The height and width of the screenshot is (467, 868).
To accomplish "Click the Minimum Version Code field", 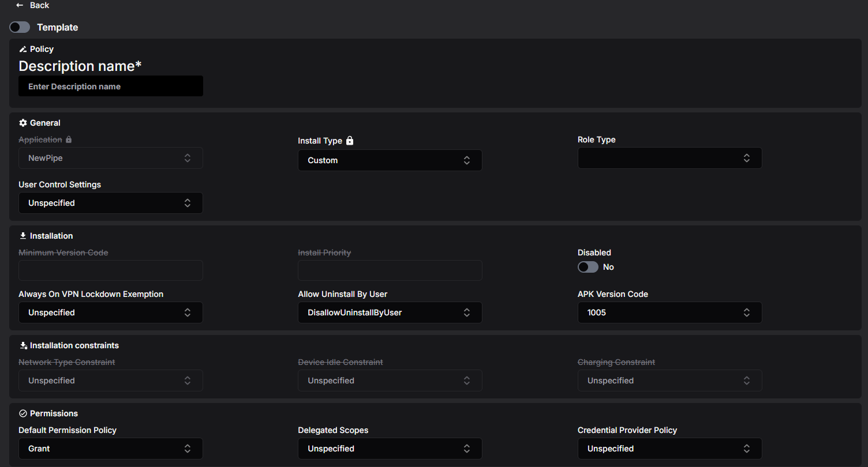I will pyautogui.click(x=111, y=270).
